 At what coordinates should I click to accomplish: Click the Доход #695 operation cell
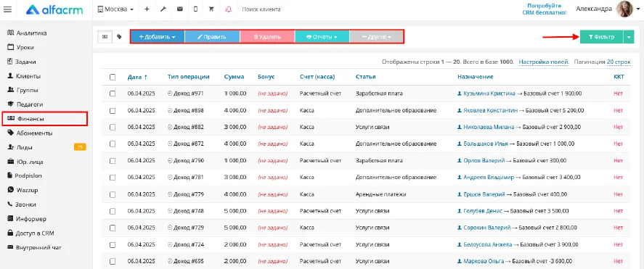click(186, 261)
